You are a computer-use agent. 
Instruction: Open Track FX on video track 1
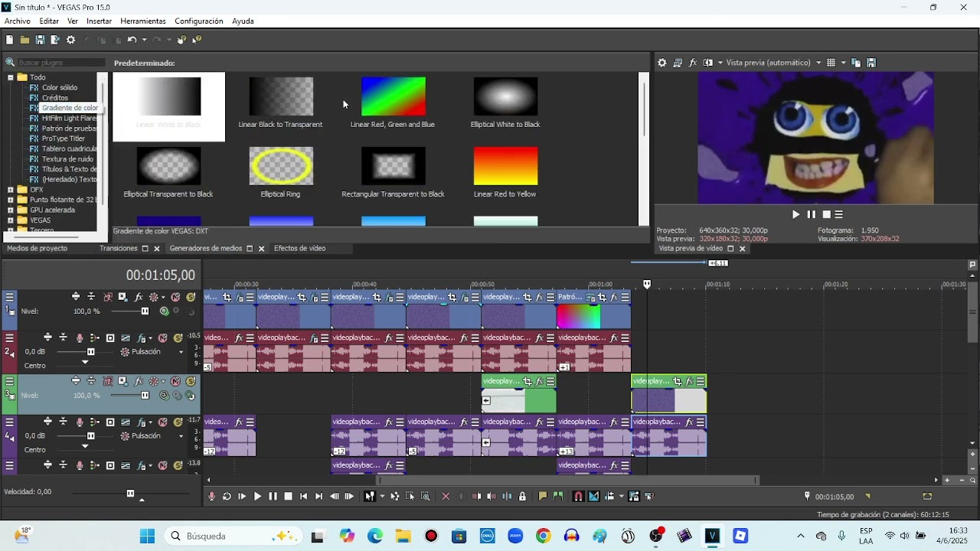[139, 297]
